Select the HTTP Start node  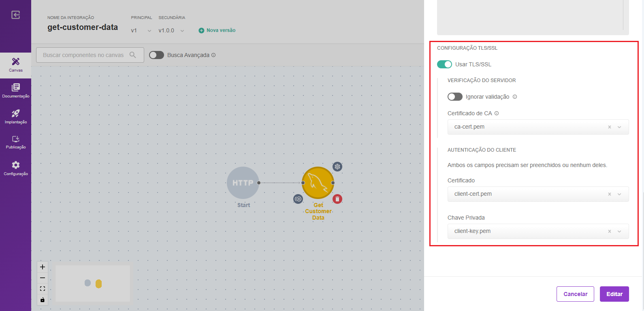(243, 183)
